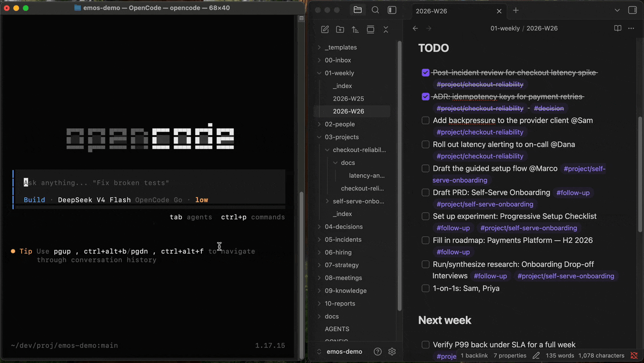The image size is (644, 363).
Task: Open the 1 backlink status item
Action: [x=474, y=355]
